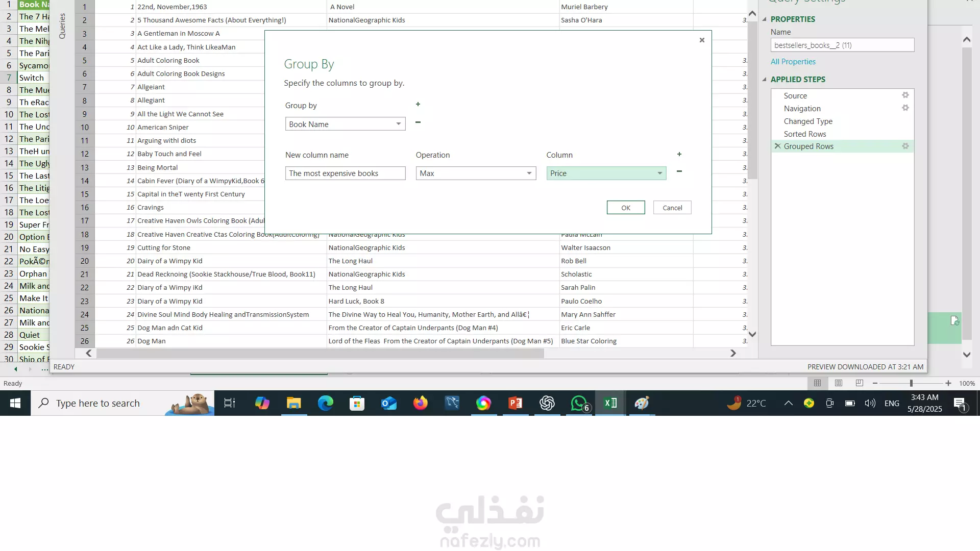Remove the Price aggregation row with minus icon
Screen dimensions: 980x551
[679, 171]
